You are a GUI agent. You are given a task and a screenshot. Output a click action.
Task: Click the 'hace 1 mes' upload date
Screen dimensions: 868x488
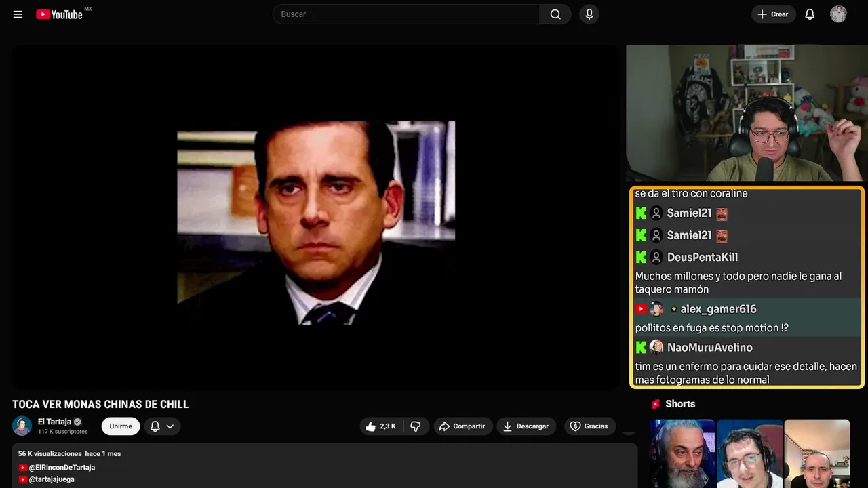point(103,453)
